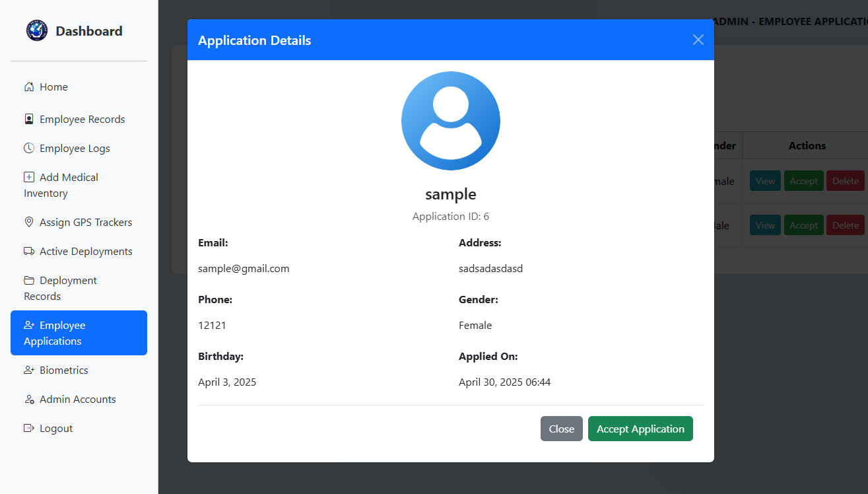Open Deployment Records via the folder icon
The height and width of the screenshot is (494, 868).
29,280
